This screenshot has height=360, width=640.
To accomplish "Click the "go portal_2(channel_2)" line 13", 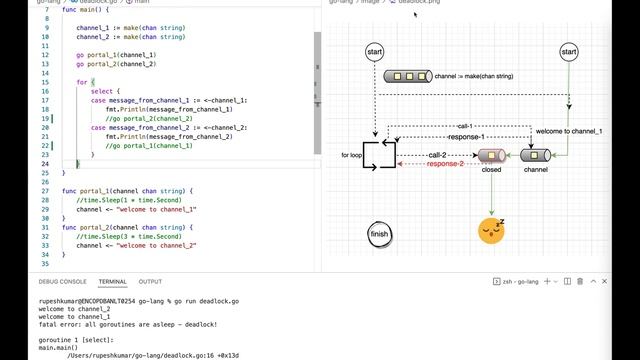I will coord(116,64).
